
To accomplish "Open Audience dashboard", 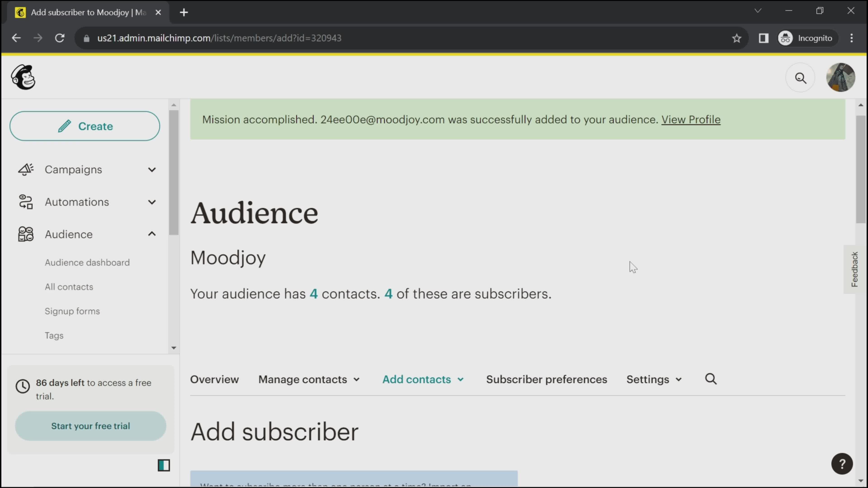I will pos(87,262).
